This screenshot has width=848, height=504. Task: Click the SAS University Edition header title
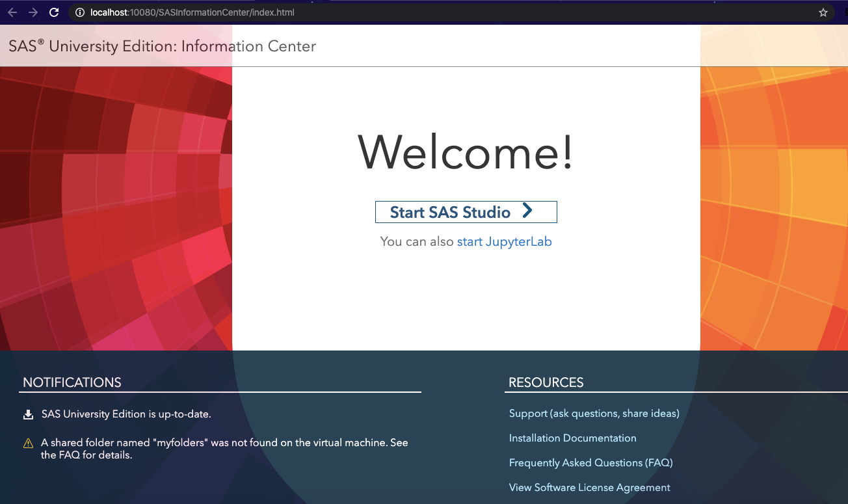coord(163,46)
